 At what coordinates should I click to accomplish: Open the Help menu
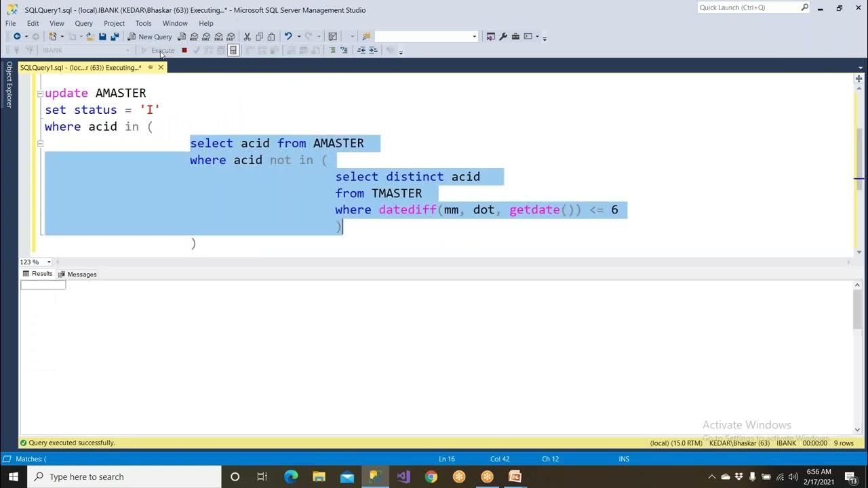click(206, 23)
